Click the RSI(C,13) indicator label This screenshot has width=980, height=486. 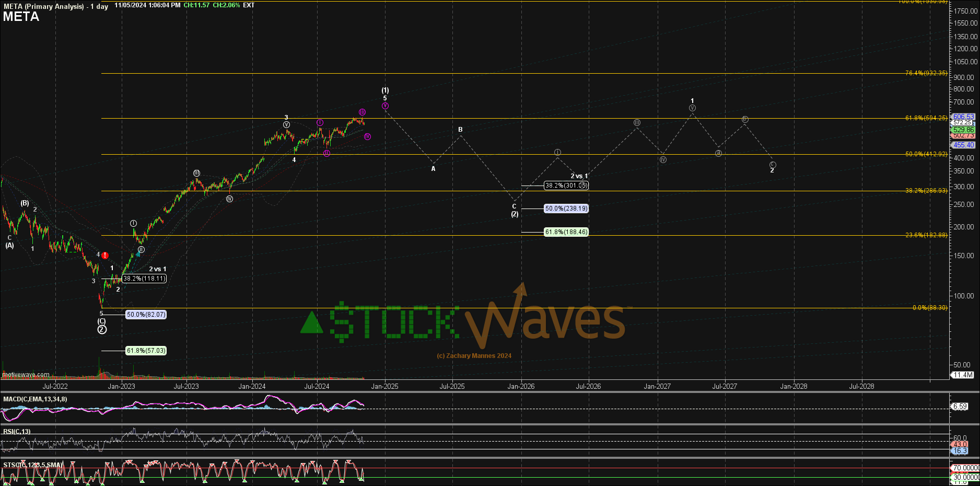click(17, 432)
